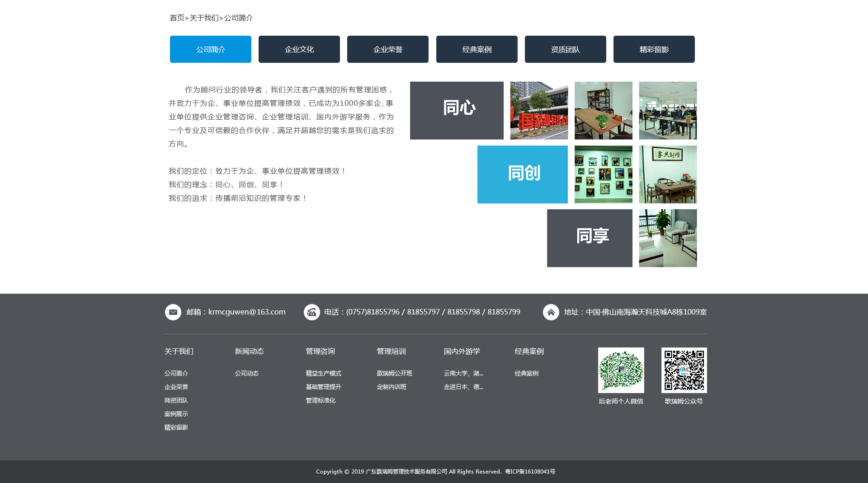Go to the 经典案例 tab
Viewport: 868px width, 483px height.
coord(476,49)
